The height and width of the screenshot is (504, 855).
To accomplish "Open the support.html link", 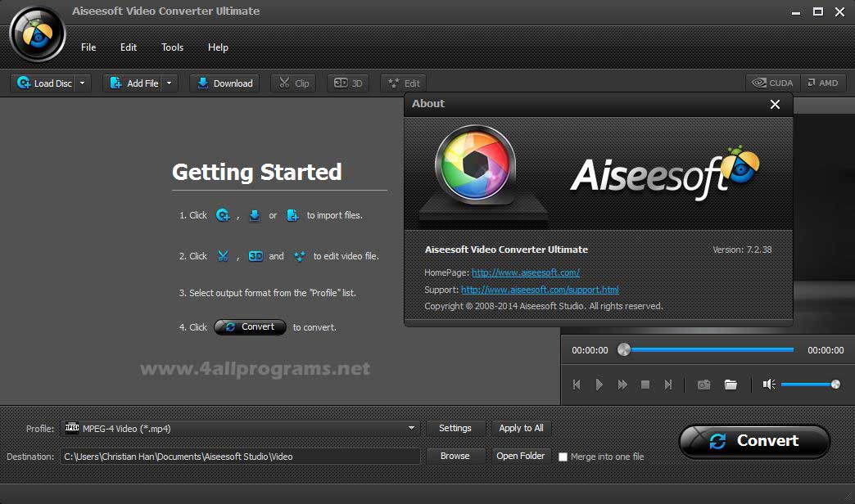I will point(540,290).
